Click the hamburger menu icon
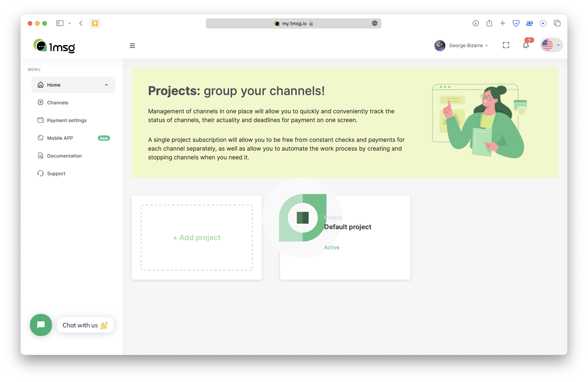 click(x=132, y=46)
